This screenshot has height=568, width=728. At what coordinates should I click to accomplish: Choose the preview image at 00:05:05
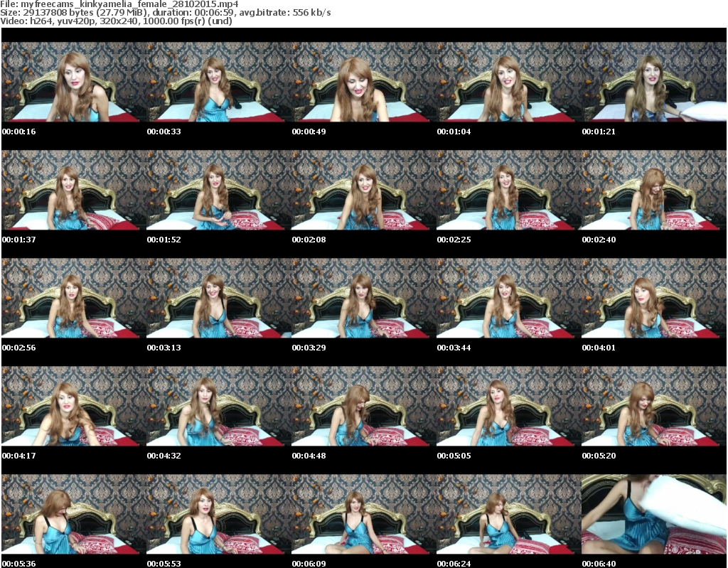point(509,407)
